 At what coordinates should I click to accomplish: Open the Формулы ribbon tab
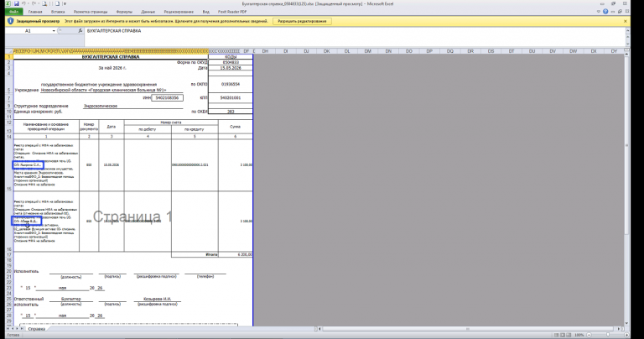[x=124, y=12]
